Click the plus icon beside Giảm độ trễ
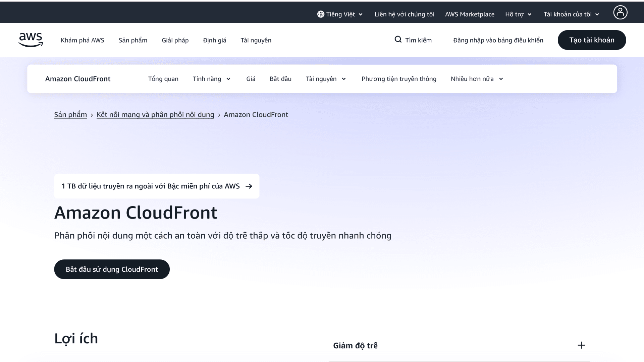Image resolution: width=644 pixels, height=362 pixels. (x=581, y=345)
